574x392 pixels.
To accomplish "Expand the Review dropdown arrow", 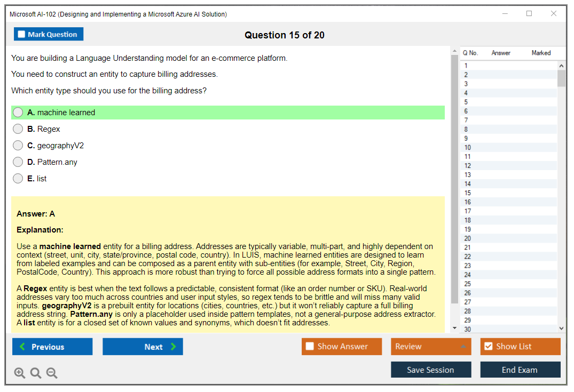I will click(x=463, y=347).
